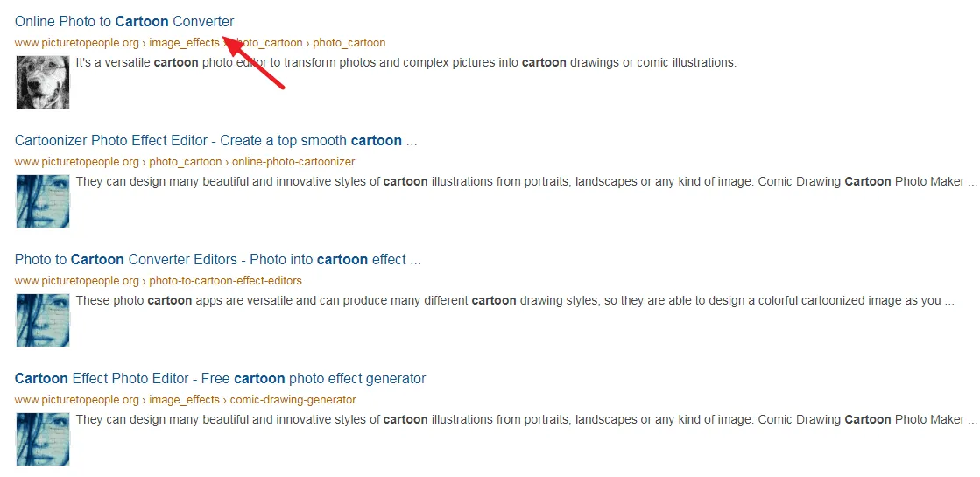Click "photo_cartoon" breadcrumb in Cartoonizer result URL
Viewport: 980px width, 477px height.
tap(185, 162)
